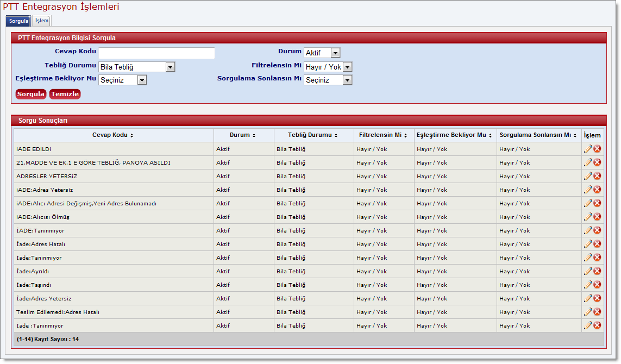621x364 pixels.
Task: Focus the Cevap Kodu input field
Action: 156,53
